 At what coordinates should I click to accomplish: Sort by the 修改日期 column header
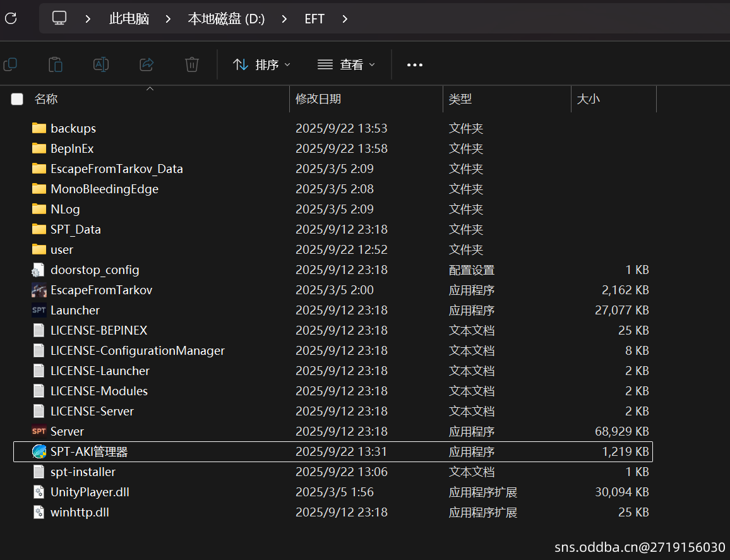point(318,98)
